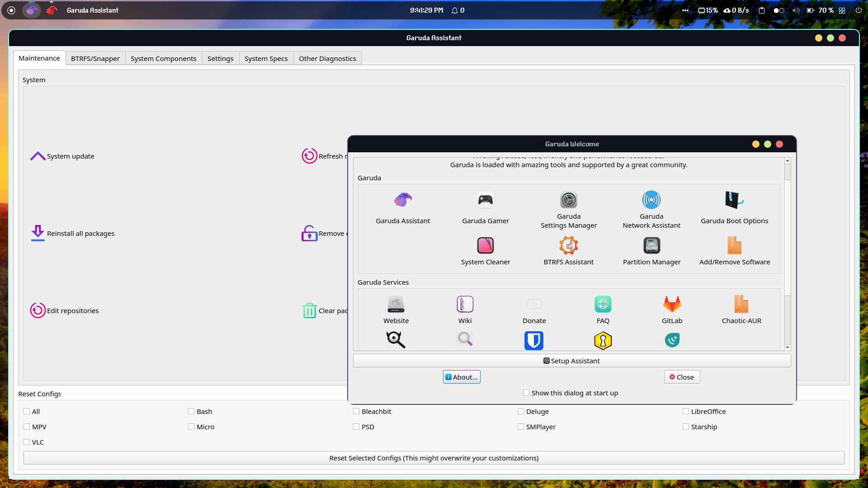The width and height of the screenshot is (868, 488).
Task: Open the panel overflow menu with three dots
Action: (x=685, y=10)
